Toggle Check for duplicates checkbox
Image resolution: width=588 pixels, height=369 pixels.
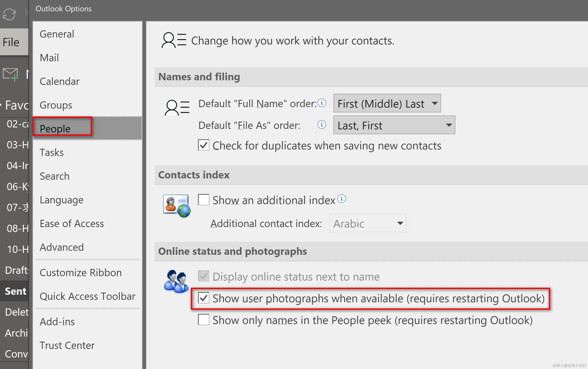click(204, 145)
